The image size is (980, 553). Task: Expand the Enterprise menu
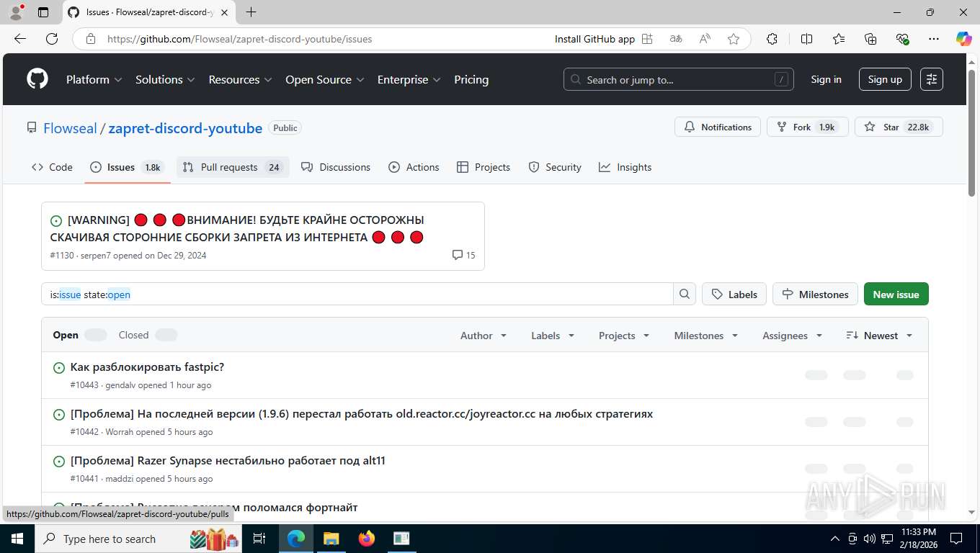click(x=409, y=80)
